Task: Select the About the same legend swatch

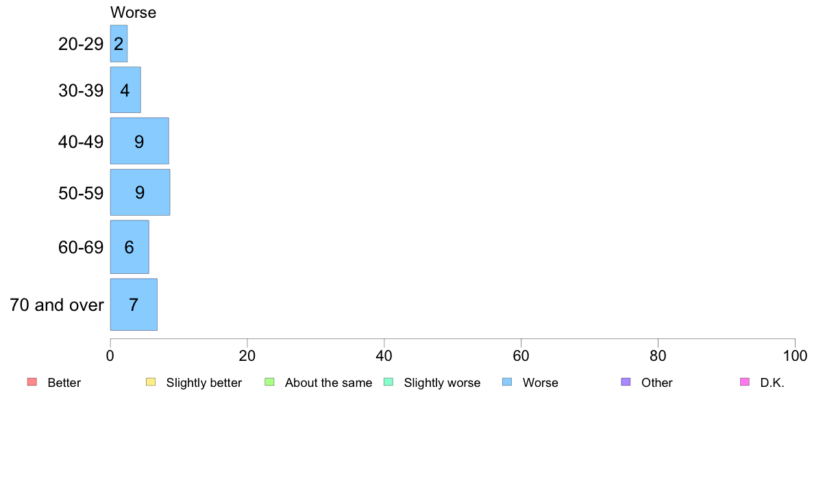Action: pyautogui.click(x=269, y=382)
